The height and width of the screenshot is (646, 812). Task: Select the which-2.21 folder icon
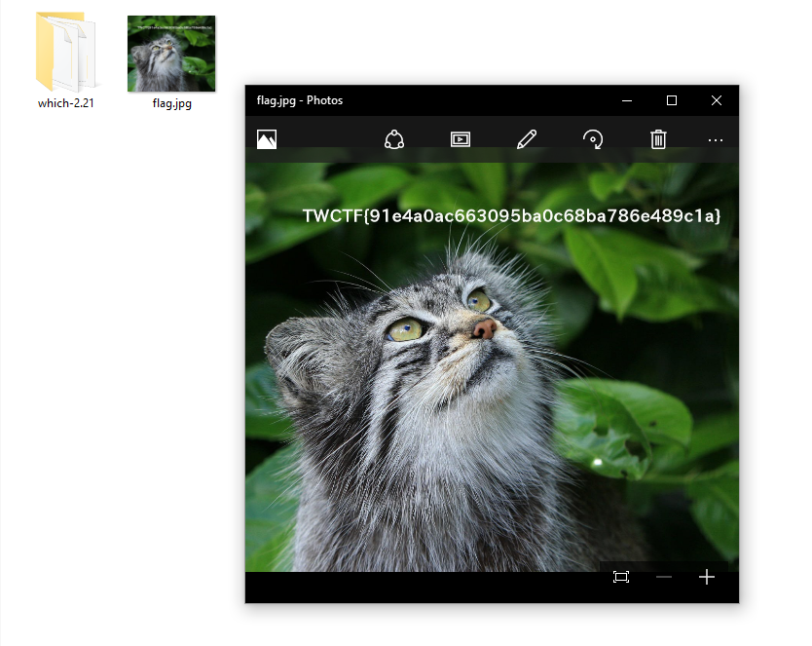click(x=66, y=52)
